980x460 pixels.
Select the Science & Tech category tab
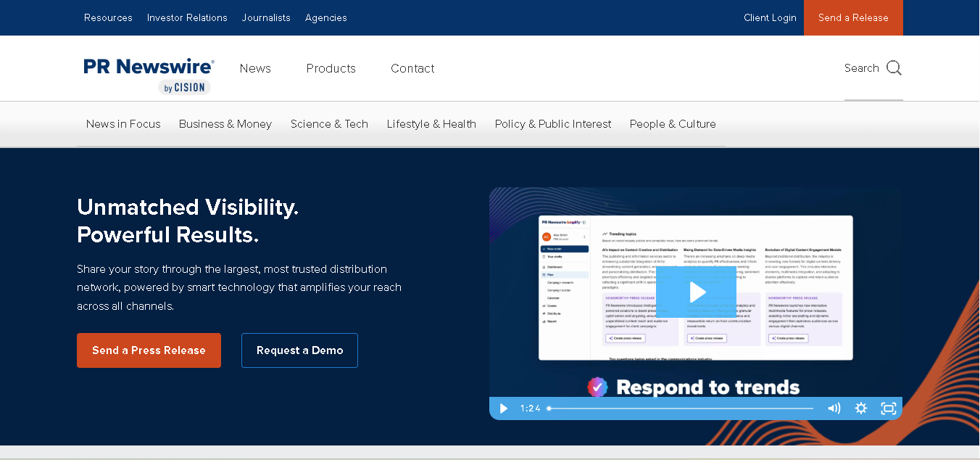point(329,124)
